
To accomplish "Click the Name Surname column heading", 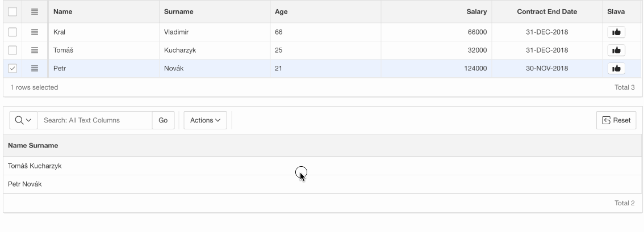I will click(33, 146).
